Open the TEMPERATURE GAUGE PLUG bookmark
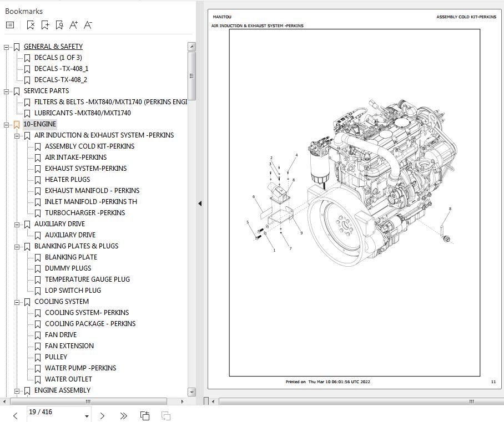 coord(88,279)
